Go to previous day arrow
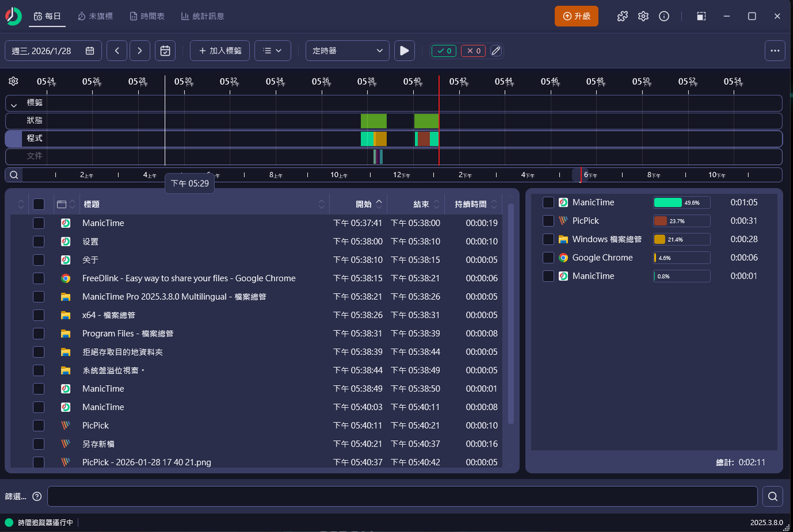The width and height of the screenshot is (793, 532). pyautogui.click(x=117, y=51)
